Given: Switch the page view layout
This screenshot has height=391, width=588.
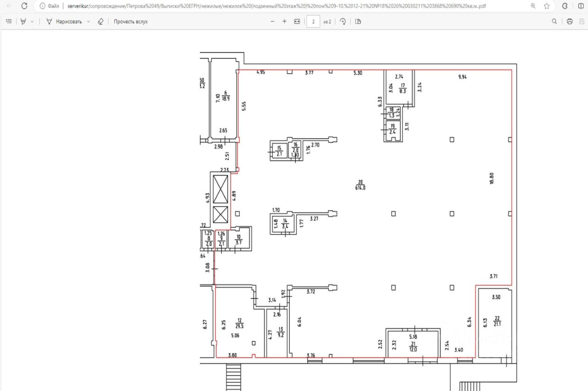Looking at the screenshot, I should [x=358, y=22].
